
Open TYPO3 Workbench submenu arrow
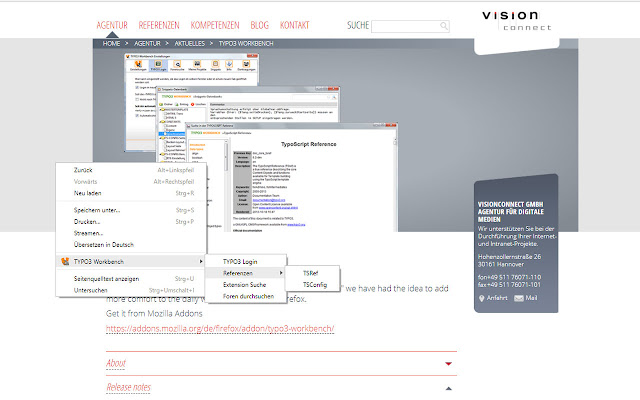tap(201, 261)
